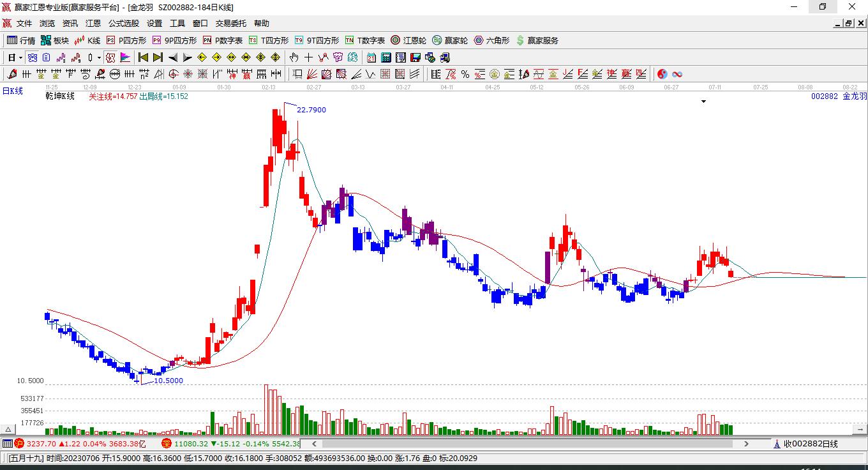
Task: Open the 资讯 menu
Action: point(70,24)
